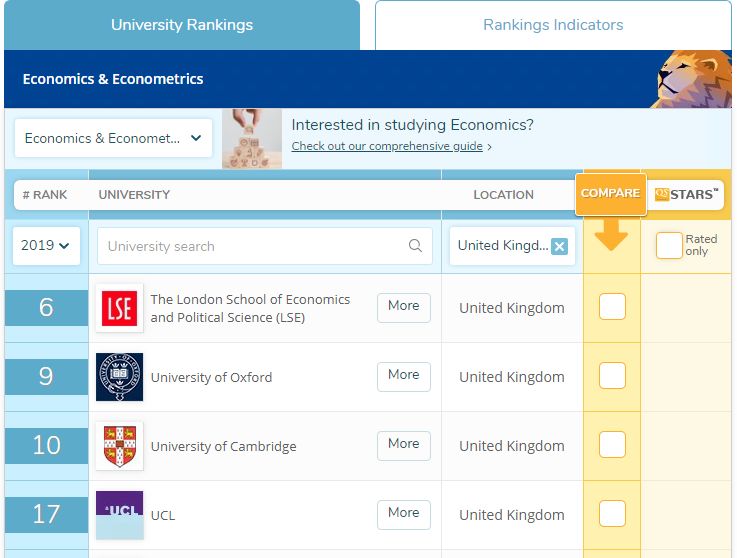Tick the compare checkbox for Oxford

coord(612,376)
